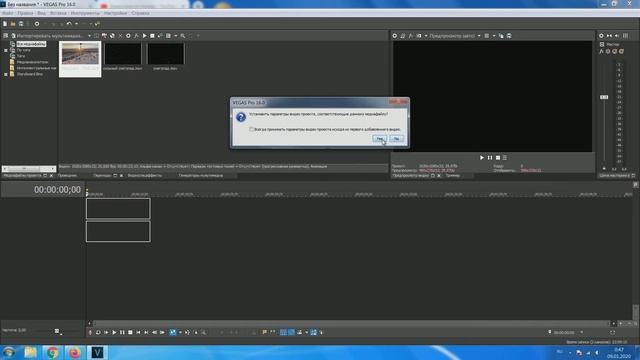
Task: Adjust the Master bus volume fader
Action: pyautogui.click(x=604, y=97)
